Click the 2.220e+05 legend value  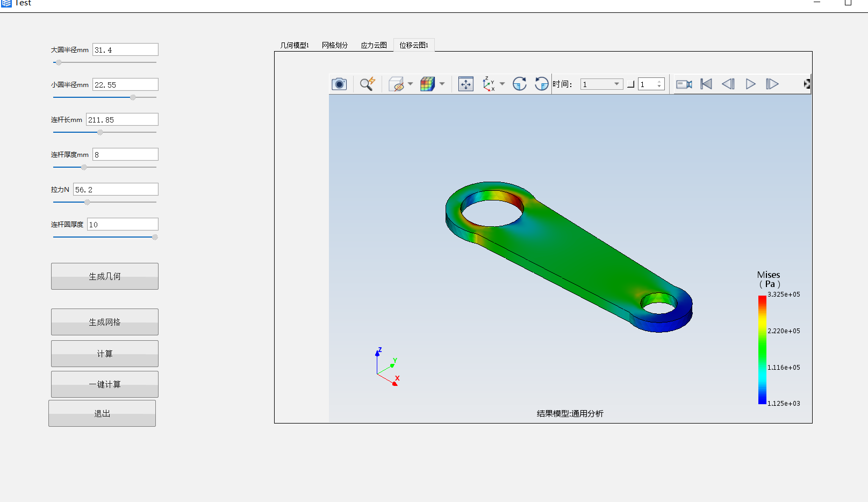[784, 331]
